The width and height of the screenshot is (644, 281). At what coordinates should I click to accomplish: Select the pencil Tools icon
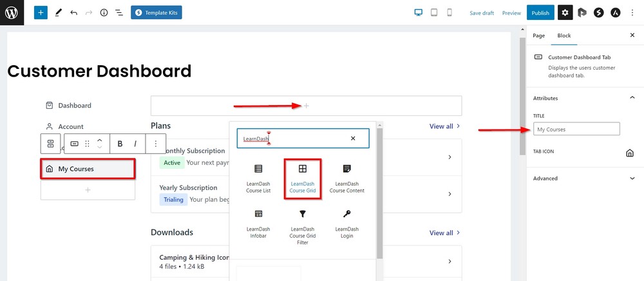point(58,13)
